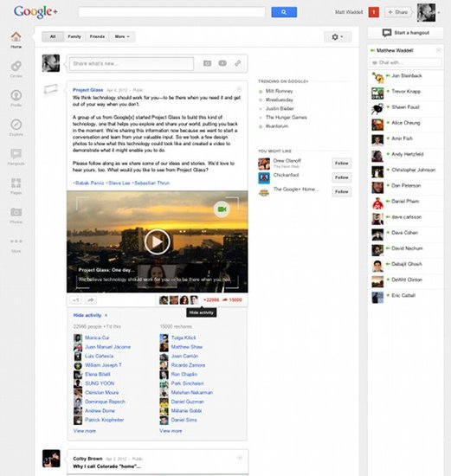Open the More dots in sidebar

click(16, 245)
